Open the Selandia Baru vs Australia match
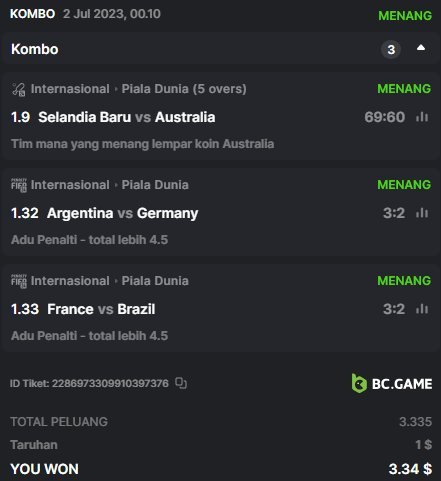 [127, 117]
